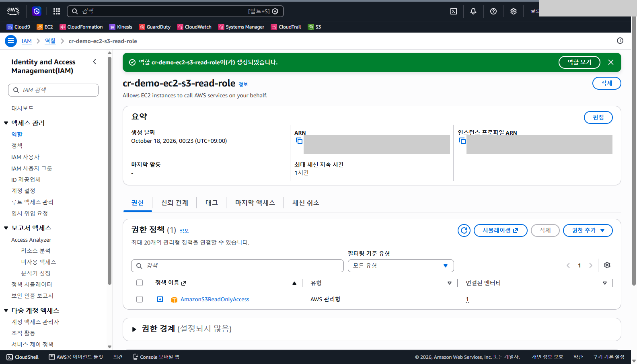Open the 권한 추가 dropdown button
The width and height of the screenshot is (637, 364).
point(588,230)
